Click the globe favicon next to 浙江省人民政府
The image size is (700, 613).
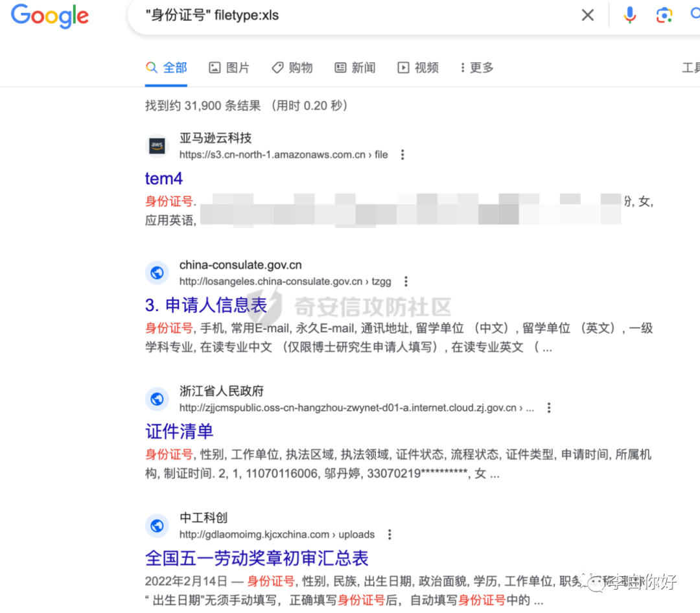[x=157, y=399]
